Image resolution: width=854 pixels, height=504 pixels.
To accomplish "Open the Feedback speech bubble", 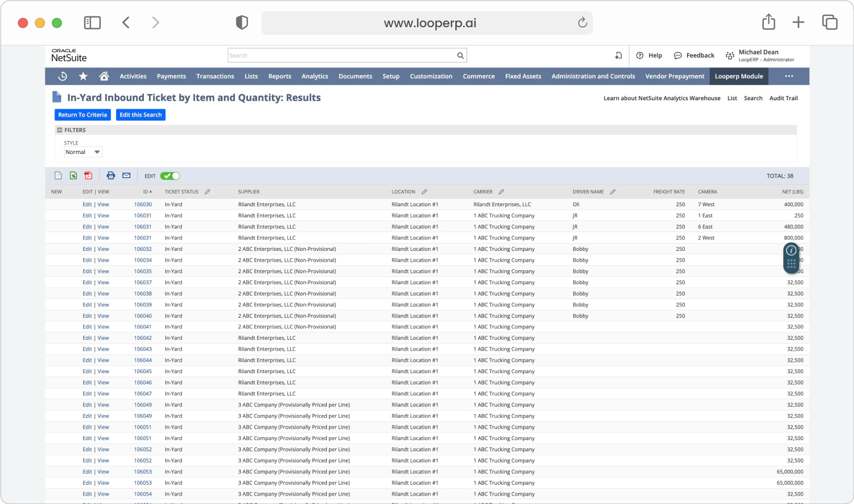I will point(678,55).
